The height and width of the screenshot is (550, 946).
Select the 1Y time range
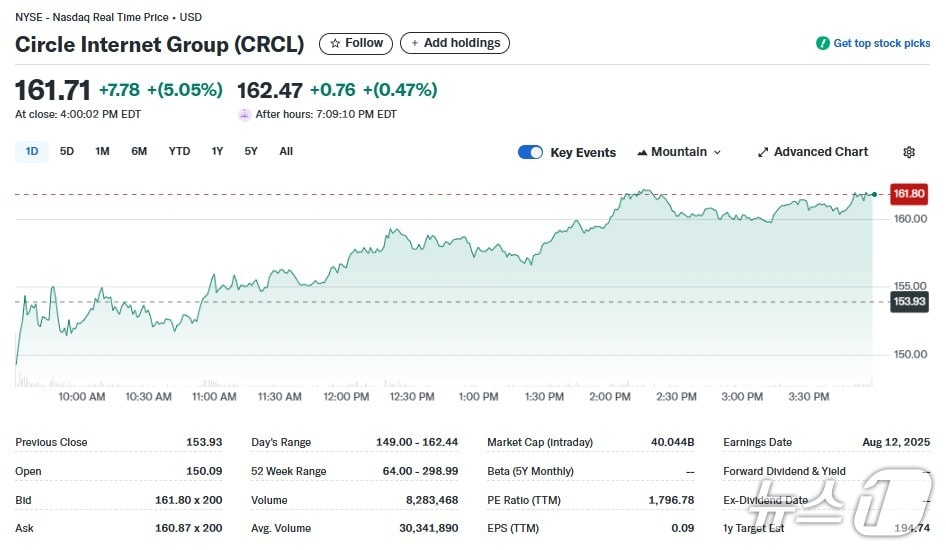coord(217,151)
